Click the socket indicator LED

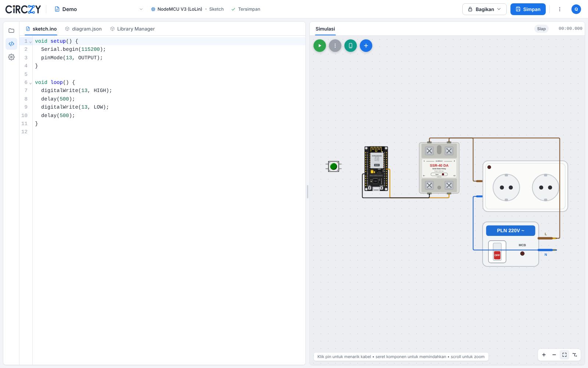(489, 167)
